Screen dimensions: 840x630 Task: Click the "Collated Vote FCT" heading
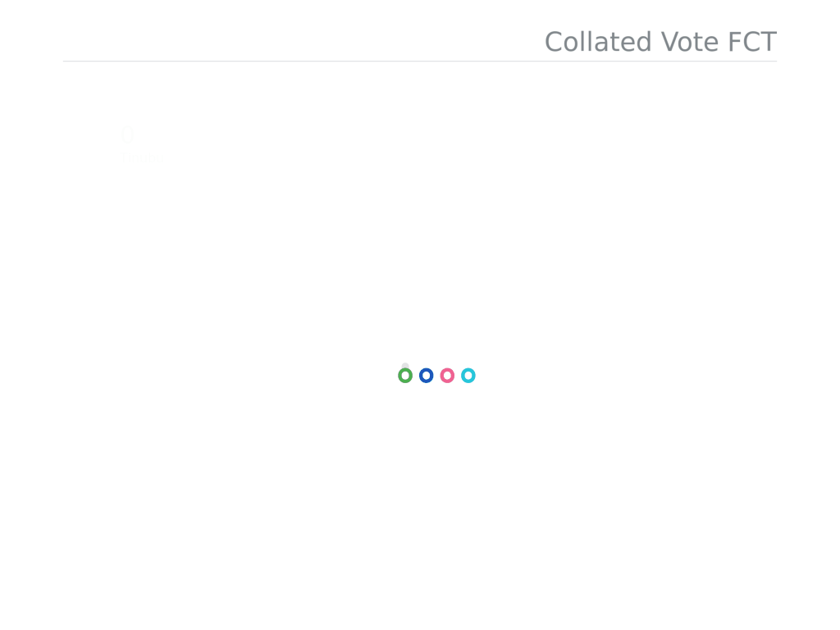pos(660,42)
